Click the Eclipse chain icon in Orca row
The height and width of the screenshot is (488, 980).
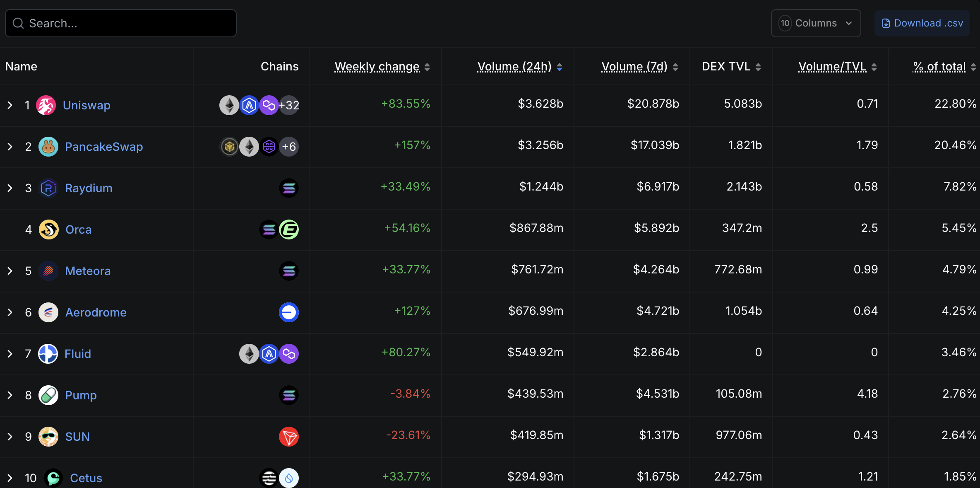[289, 230]
